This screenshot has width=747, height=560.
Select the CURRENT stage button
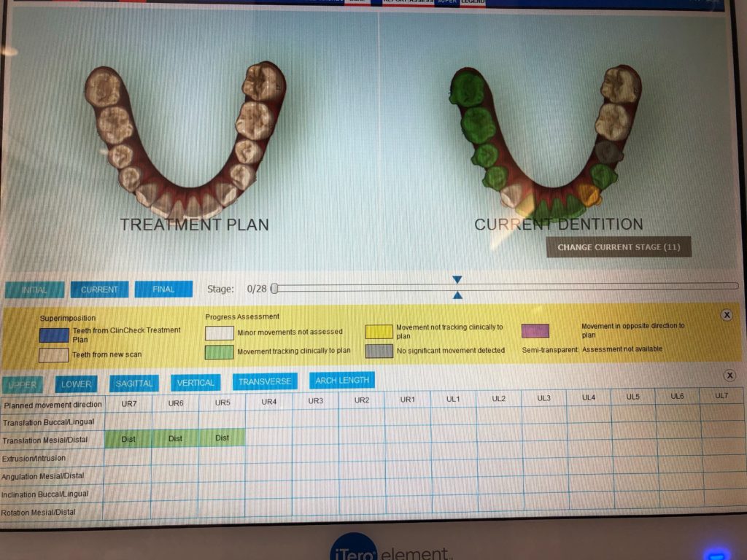point(99,289)
